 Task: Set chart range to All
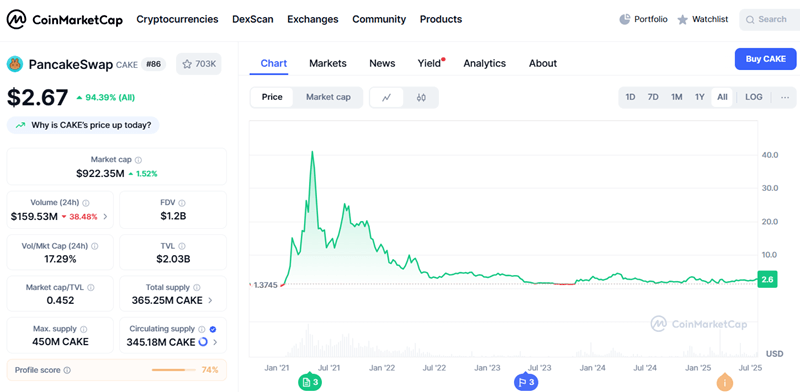[x=722, y=97]
